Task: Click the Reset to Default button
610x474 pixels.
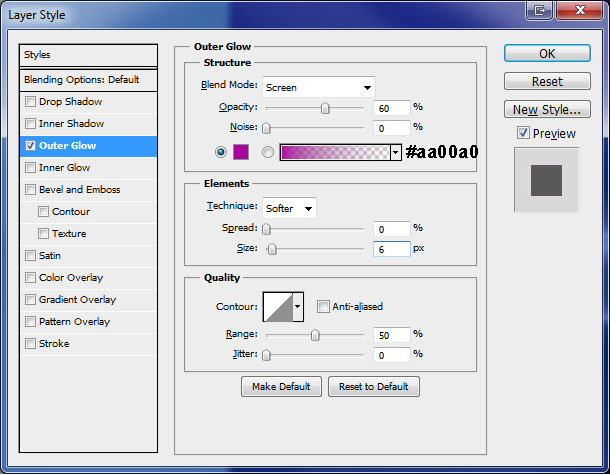Action: [x=374, y=386]
